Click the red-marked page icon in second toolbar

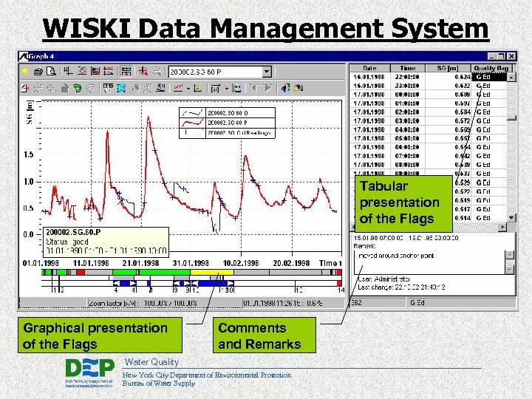click(25, 89)
